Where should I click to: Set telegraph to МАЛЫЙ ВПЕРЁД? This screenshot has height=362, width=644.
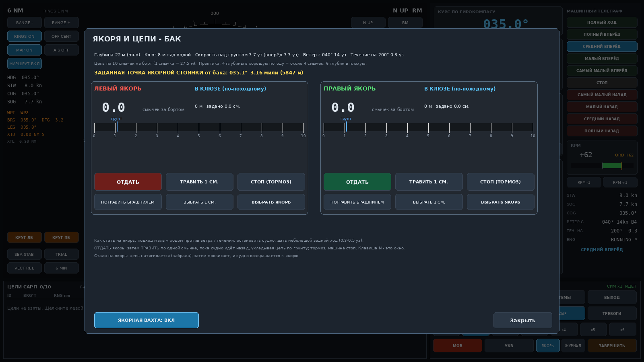coord(602,58)
